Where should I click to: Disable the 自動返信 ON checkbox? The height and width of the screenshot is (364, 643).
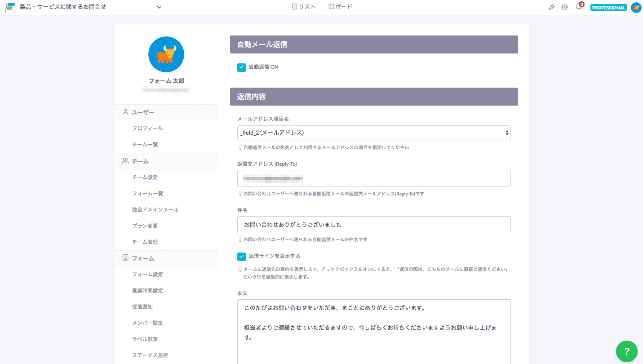241,67
